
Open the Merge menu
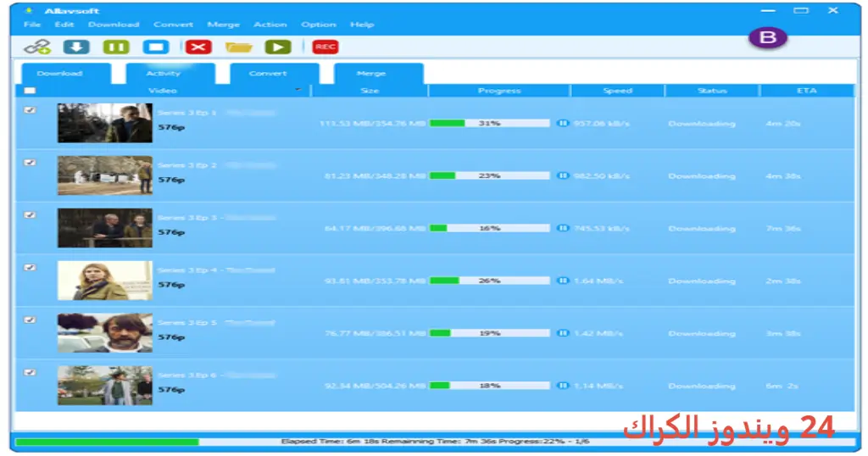point(223,25)
